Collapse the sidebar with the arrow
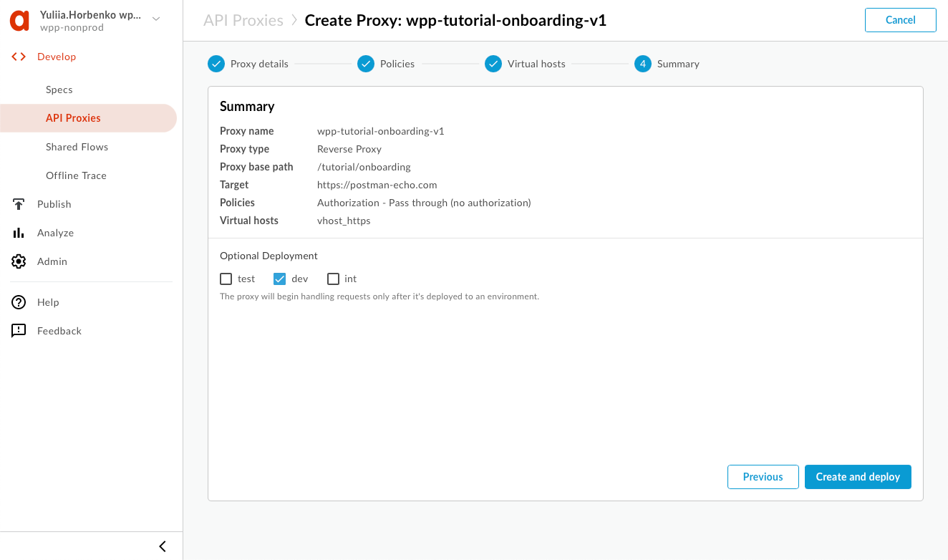The height and width of the screenshot is (560, 948). pyautogui.click(x=163, y=546)
